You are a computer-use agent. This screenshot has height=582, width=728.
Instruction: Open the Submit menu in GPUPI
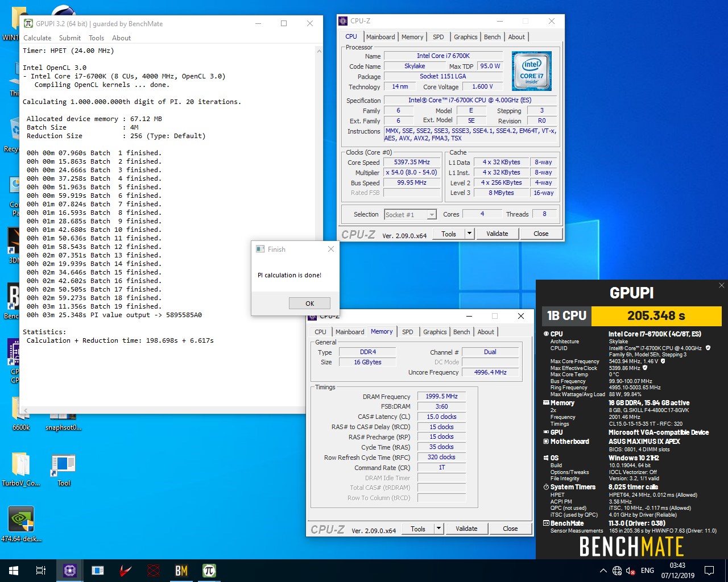point(70,38)
